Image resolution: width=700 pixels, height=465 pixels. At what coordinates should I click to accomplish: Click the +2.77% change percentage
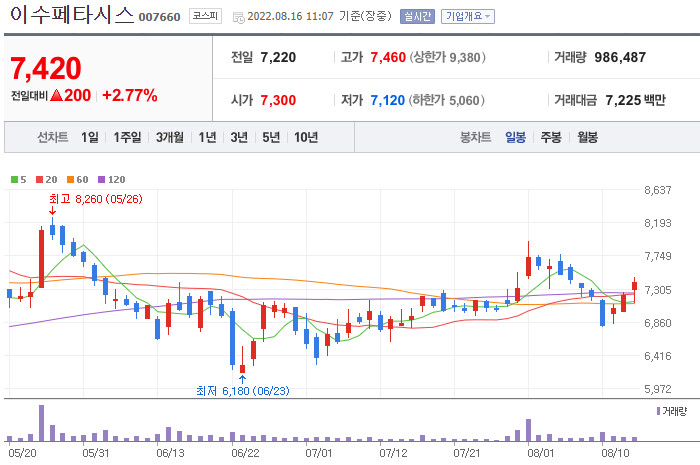130,95
